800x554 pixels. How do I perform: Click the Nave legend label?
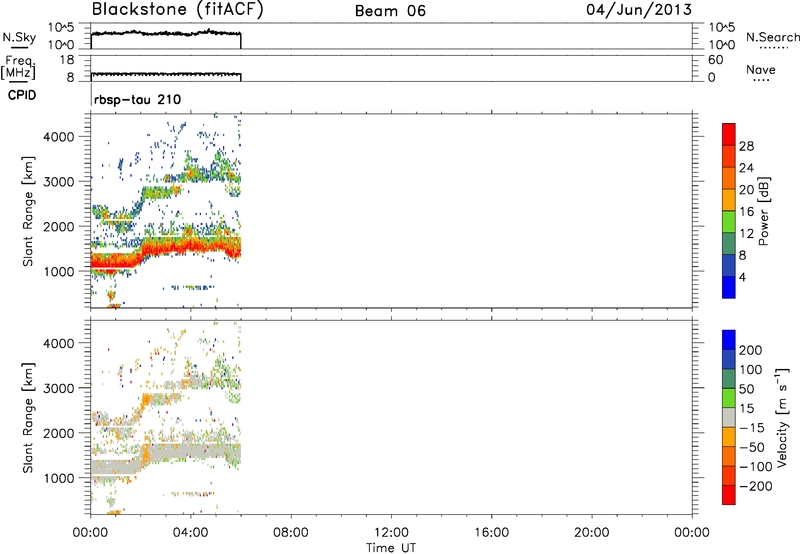(x=761, y=70)
